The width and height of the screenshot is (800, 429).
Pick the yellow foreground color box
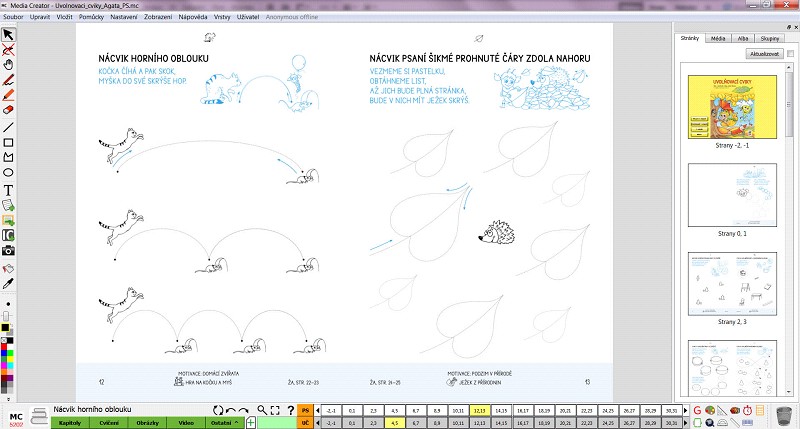pos(5,328)
